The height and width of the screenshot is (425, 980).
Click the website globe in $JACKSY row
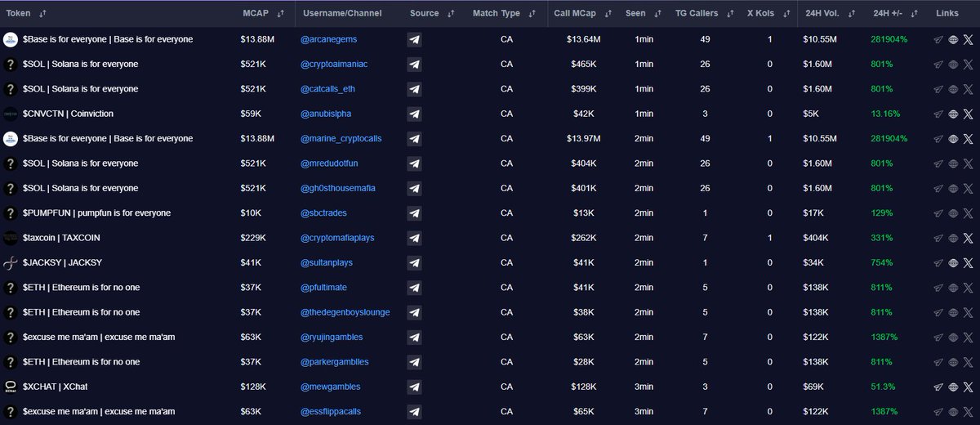[x=953, y=262]
